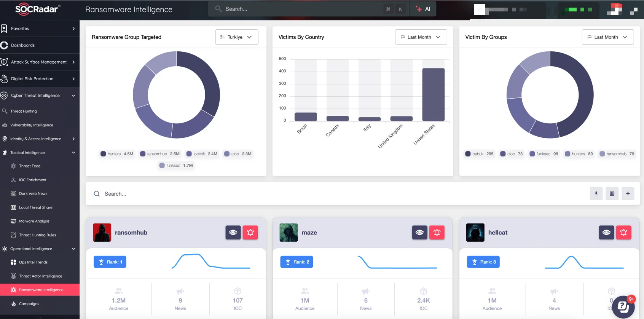Viewport: 644px width, 319px height.
Task: Collapse Tactical Intelligence chevron
Action: tap(73, 153)
